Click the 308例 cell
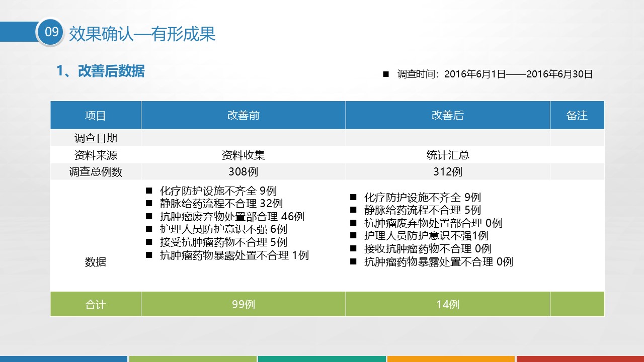This screenshot has height=362, width=644. click(244, 172)
